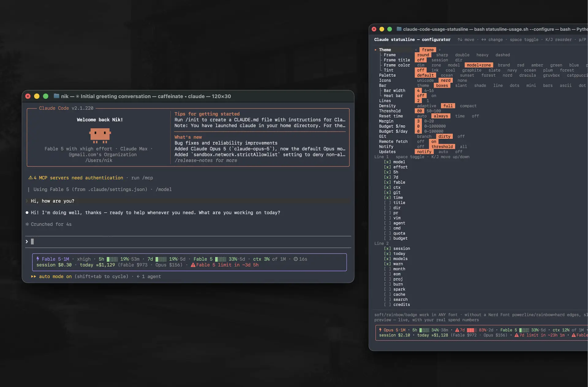Choose the dashed frame style
This screenshot has height=387, width=588.
[x=503, y=55]
